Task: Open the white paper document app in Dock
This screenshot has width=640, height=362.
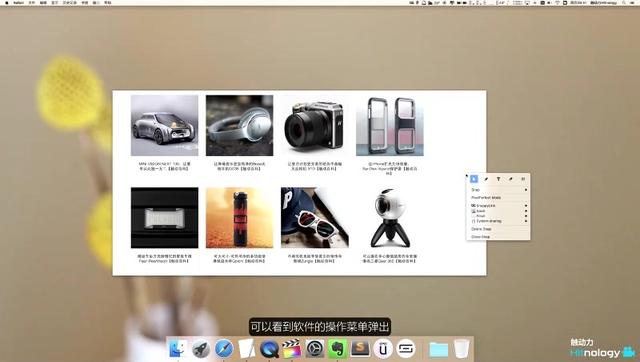Action: [x=247, y=349]
